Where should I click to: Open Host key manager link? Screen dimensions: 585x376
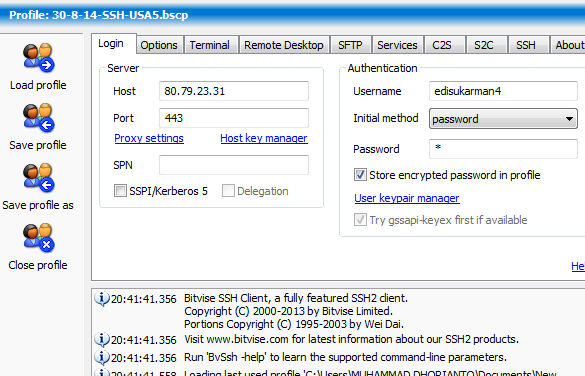pyautogui.click(x=264, y=138)
